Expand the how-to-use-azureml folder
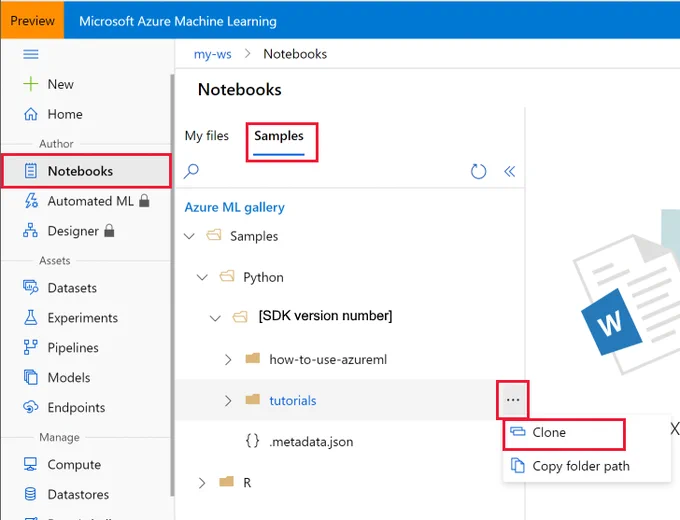This screenshot has height=520, width=680. click(x=228, y=360)
